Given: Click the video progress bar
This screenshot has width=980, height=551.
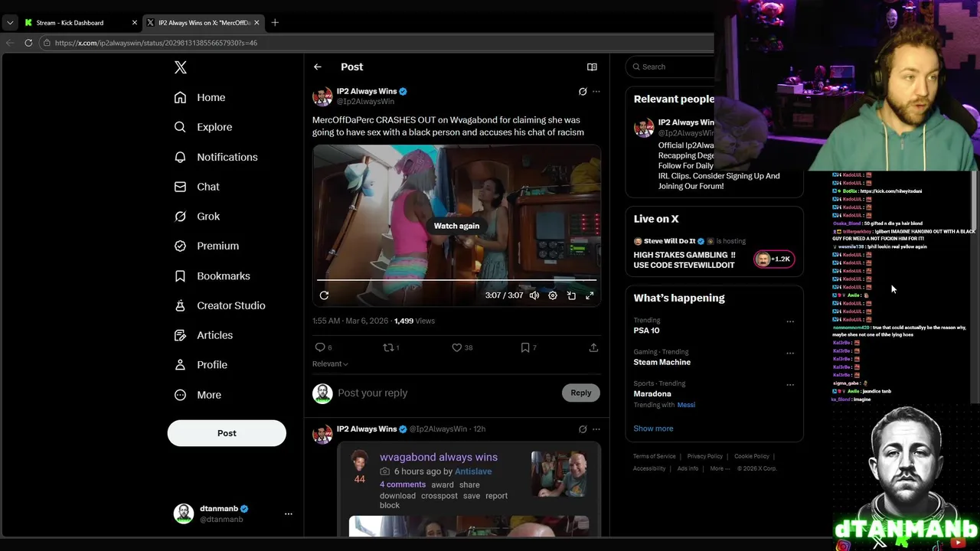Looking at the screenshot, I should tap(456, 280).
